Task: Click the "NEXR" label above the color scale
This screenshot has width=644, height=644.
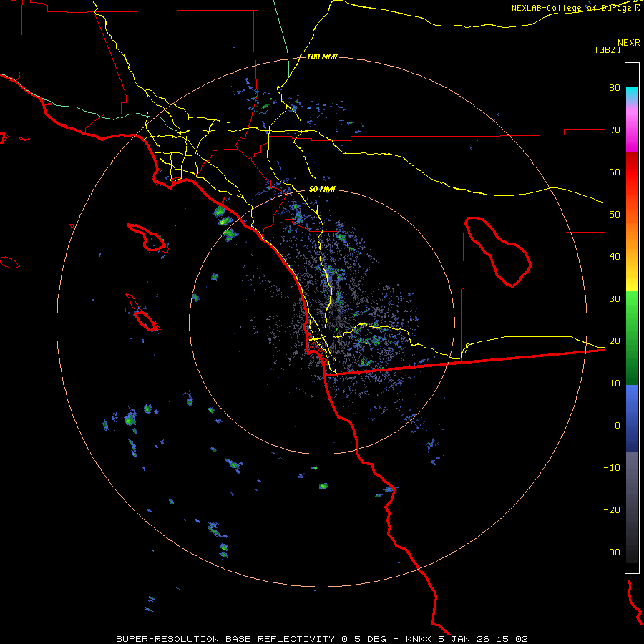Action: pyautogui.click(x=628, y=43)
